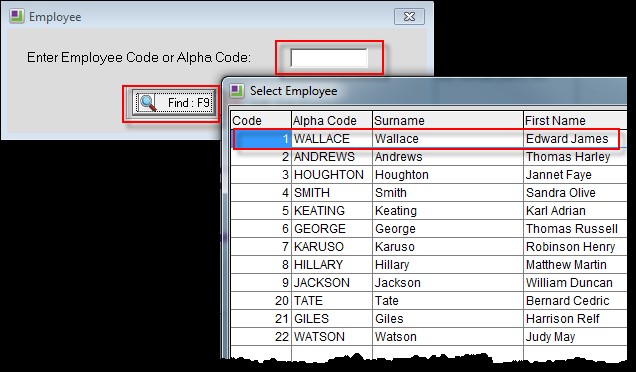Click surname cell Karuso

click(448, 247)
